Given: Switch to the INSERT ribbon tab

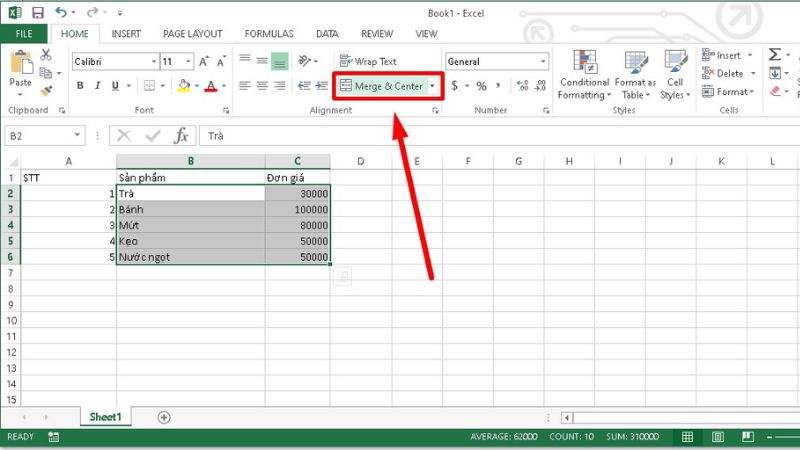Looking at the screenshot, I should tap(126, 34).
